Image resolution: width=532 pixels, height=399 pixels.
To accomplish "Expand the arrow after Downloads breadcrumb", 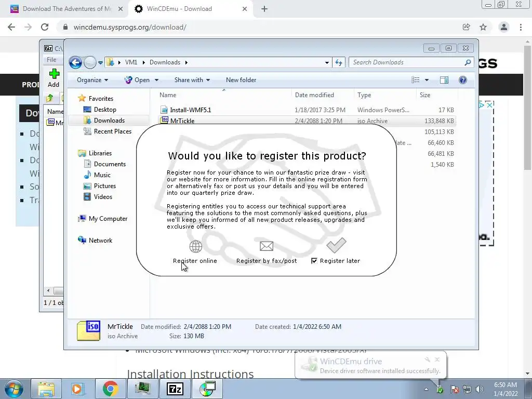I will [187, 62].
